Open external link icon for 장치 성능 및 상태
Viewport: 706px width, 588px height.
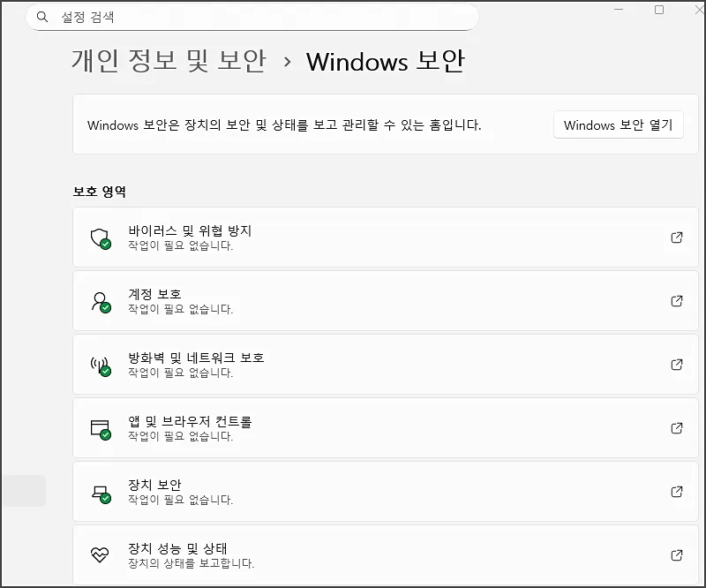[677, 555]
